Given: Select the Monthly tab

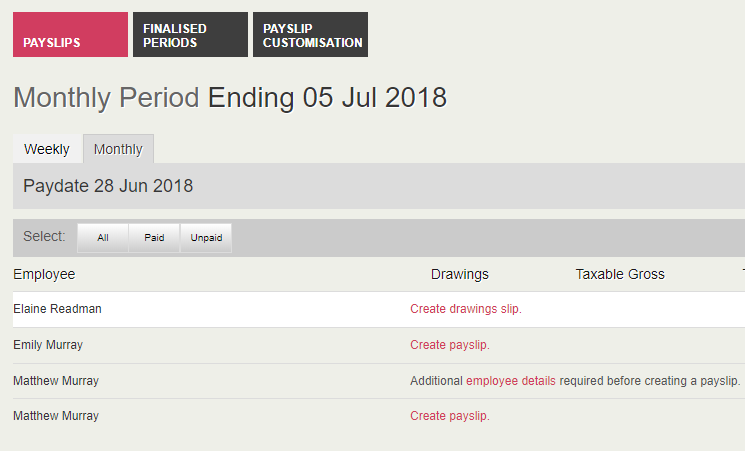Looking at the screenshot, I should coord(118,149).
